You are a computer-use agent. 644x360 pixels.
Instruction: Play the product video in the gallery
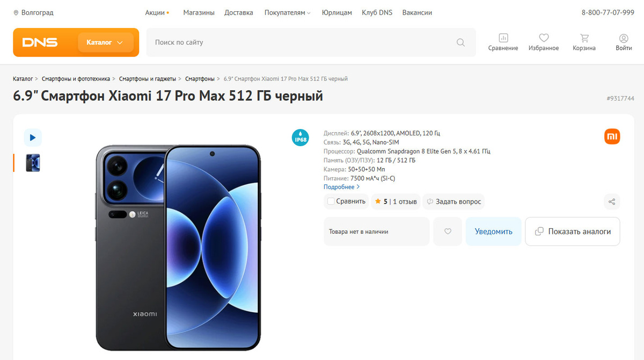(x=33, y=138)
